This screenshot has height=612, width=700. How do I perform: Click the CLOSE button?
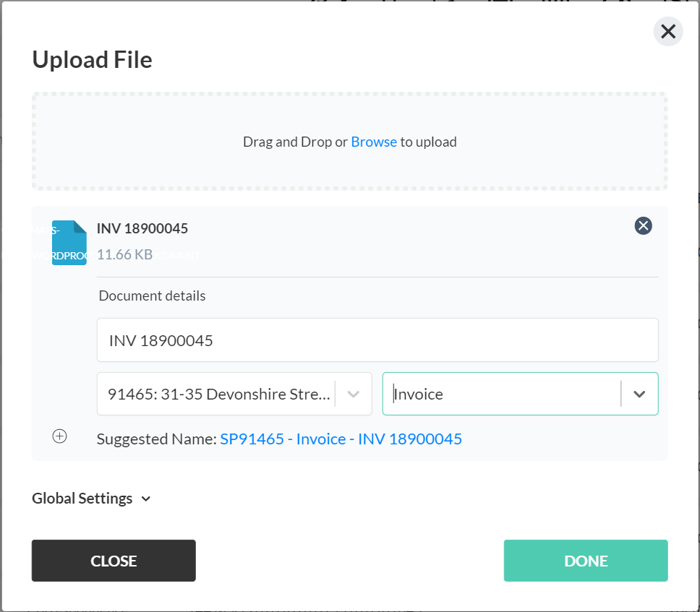click(x=114, y=561)
